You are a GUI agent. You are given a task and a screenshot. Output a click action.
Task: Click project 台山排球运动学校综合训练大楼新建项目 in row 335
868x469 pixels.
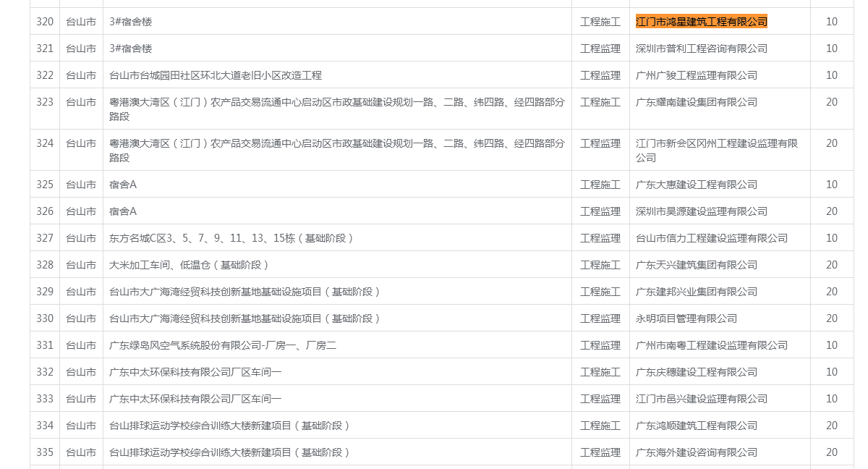[200, 452]
